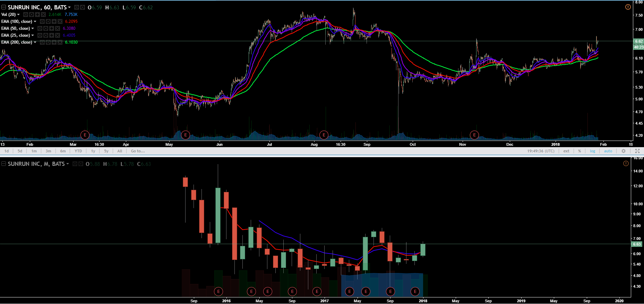Open the Go to... date dialog

tap(138, 151)
